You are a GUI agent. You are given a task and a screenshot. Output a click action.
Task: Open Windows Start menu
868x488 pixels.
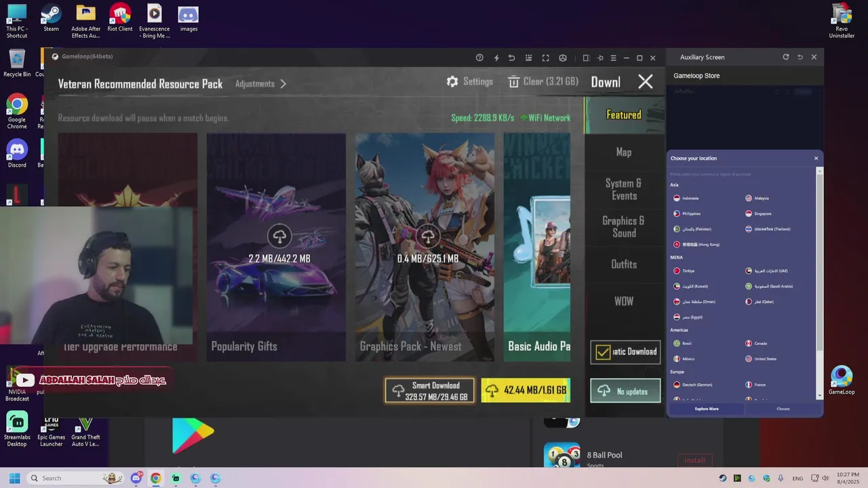[x=14, y=478]
